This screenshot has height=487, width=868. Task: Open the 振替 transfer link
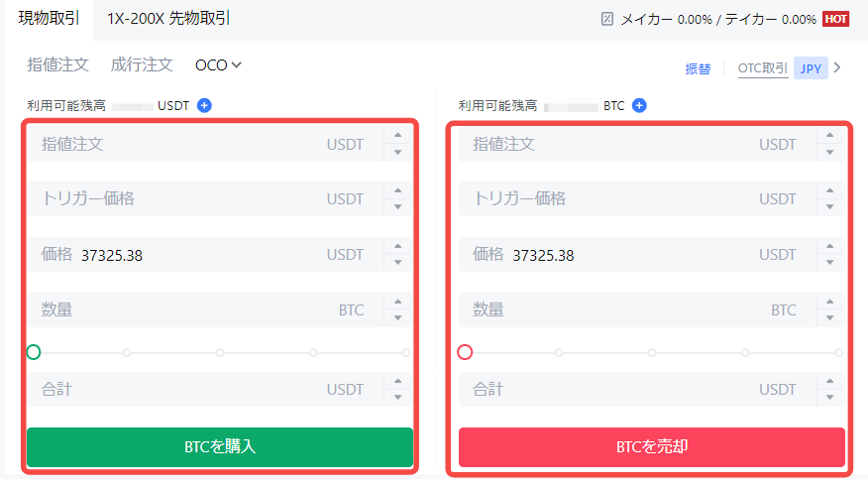tap(698, 69)
